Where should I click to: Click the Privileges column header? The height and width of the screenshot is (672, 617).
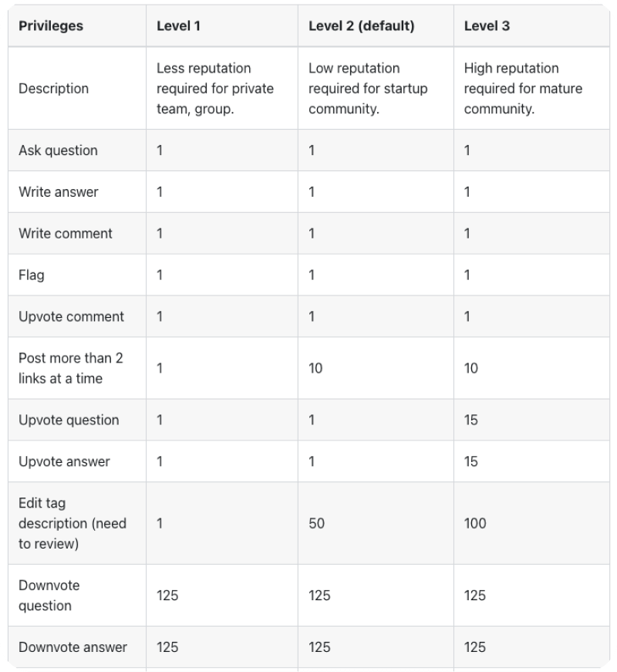tap(51, 26)
